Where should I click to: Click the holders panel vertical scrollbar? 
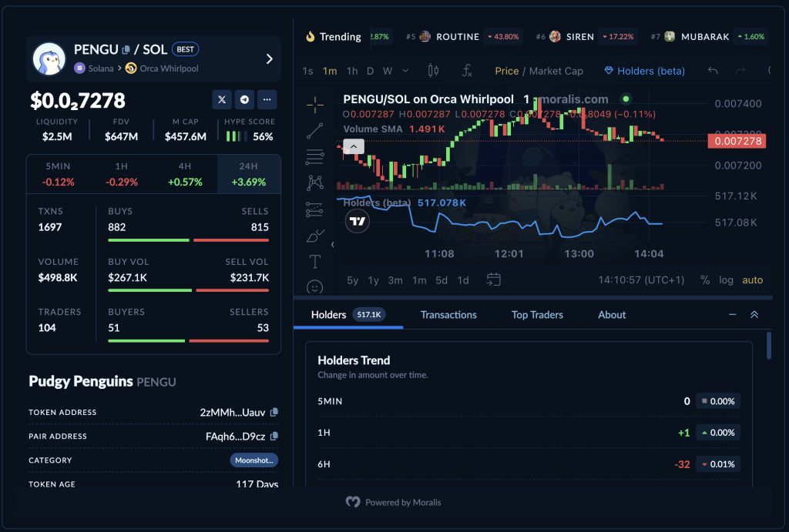(768, 346)
